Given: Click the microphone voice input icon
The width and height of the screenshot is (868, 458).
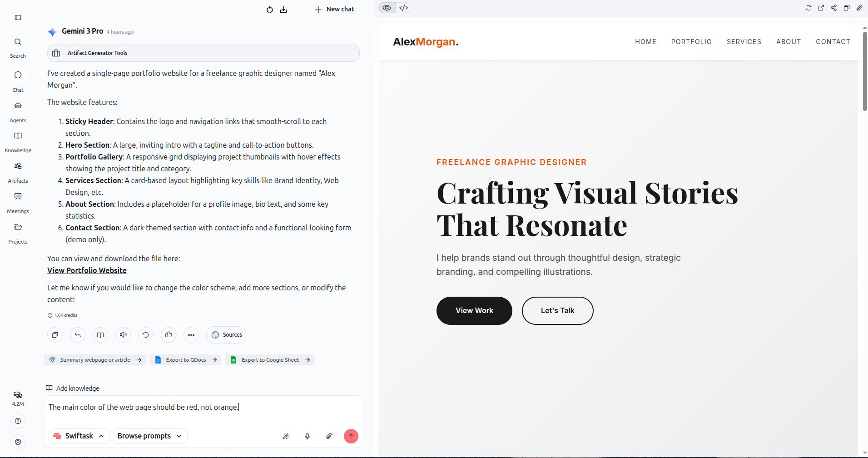Looking at the screenshot, I should (x=308, y=436).
